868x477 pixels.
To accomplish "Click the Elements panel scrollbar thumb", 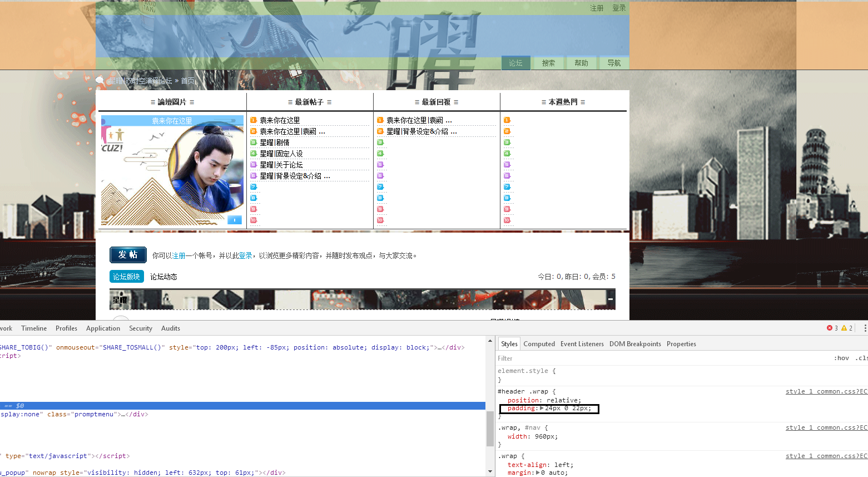I will click(490, 429).
